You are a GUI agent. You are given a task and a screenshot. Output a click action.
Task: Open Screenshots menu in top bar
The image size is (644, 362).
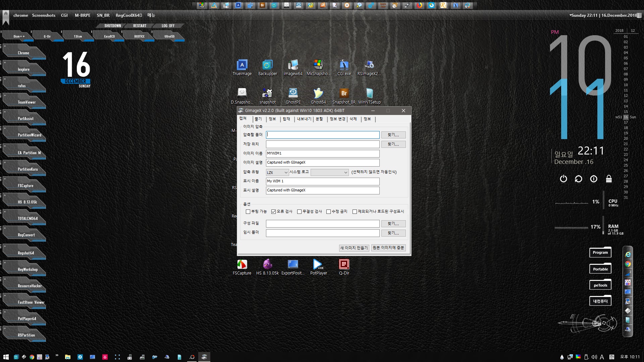[x=44, y=15]
